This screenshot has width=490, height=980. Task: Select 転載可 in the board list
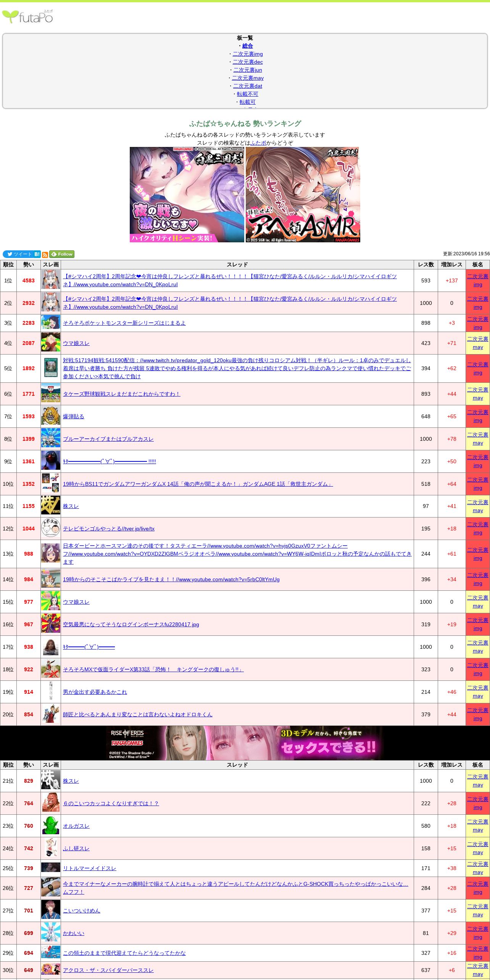[248, 102]
